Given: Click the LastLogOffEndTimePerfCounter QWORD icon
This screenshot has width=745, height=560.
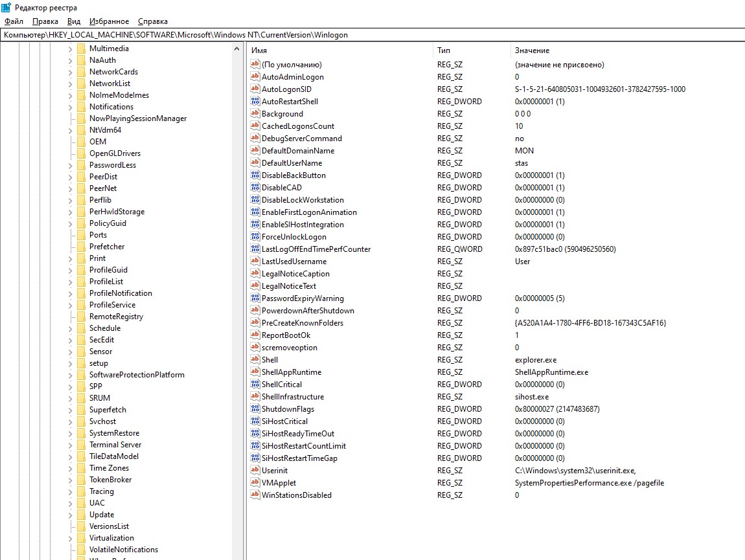Looking at the screenshot, I should [x=255, y=249].
